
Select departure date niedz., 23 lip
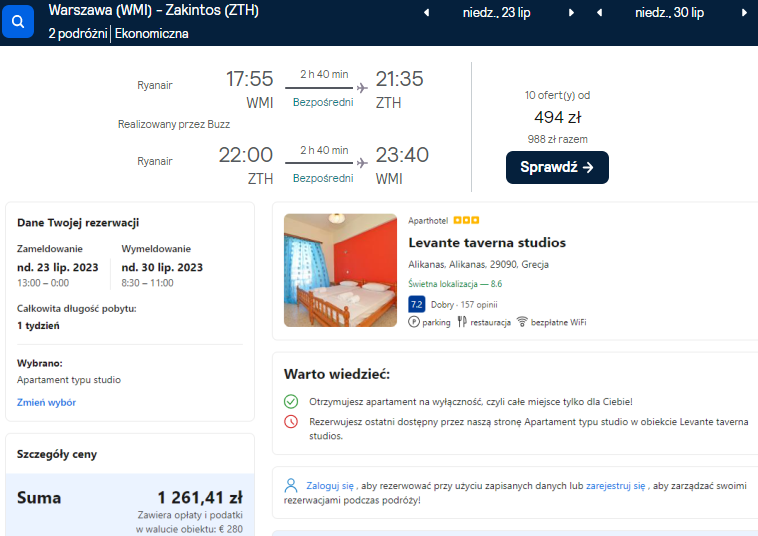pyautogui.click(x=496, y=13)
